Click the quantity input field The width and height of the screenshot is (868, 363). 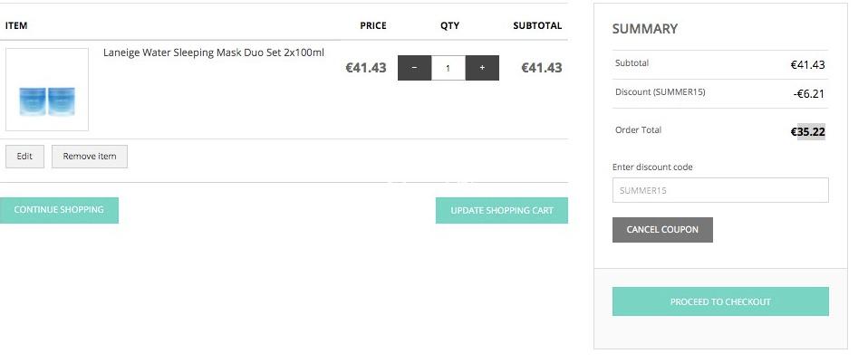tap(448, 68)
